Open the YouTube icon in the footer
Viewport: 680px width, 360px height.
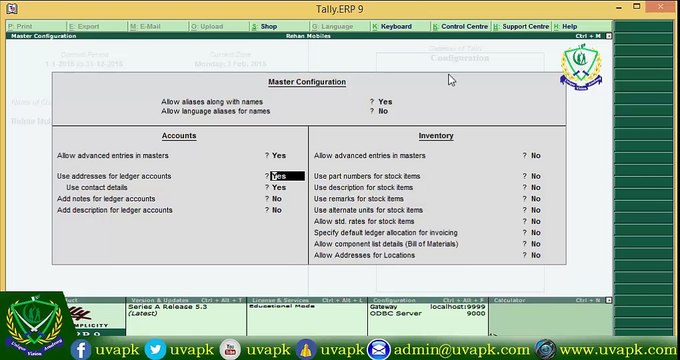pyautogui.click(x=230, y=350)
